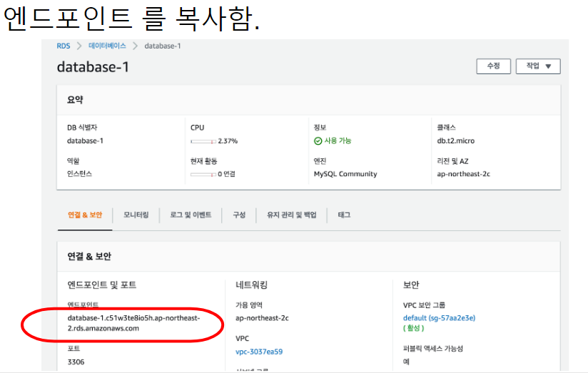Click the 현재 활동 0 연결 bar
Viewport: 588px width, 373px height.
(x=203, y=174)
